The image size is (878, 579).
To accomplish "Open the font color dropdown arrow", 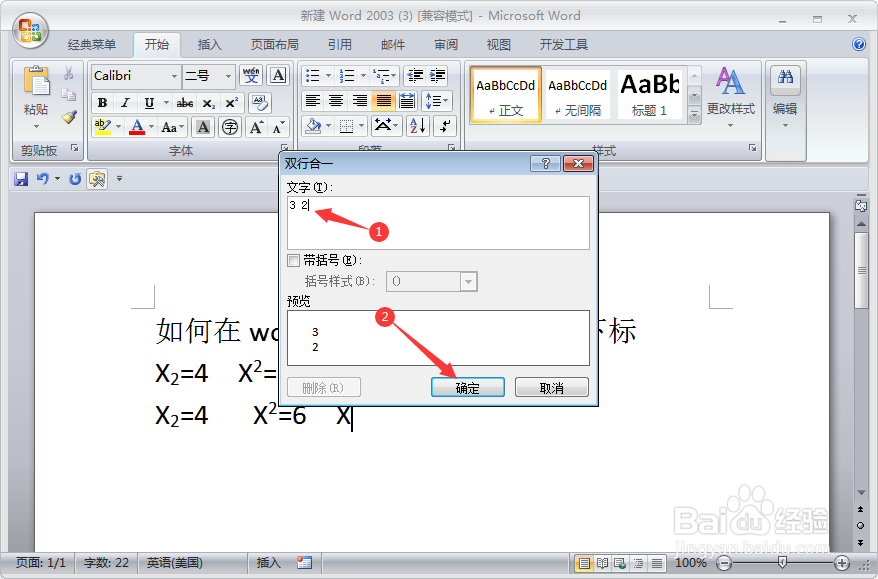I will coord(151,127).
